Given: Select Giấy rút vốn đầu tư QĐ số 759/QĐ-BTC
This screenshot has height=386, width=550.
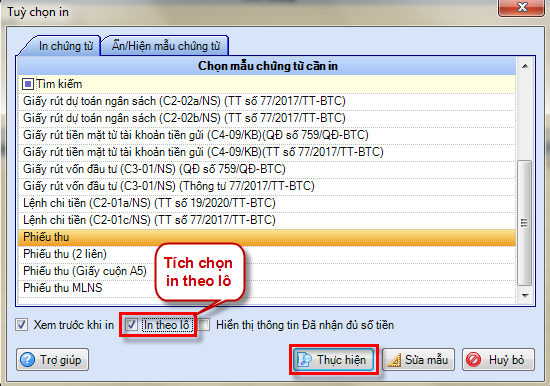Looking at the screenshot, I should (x=267, y=169).
